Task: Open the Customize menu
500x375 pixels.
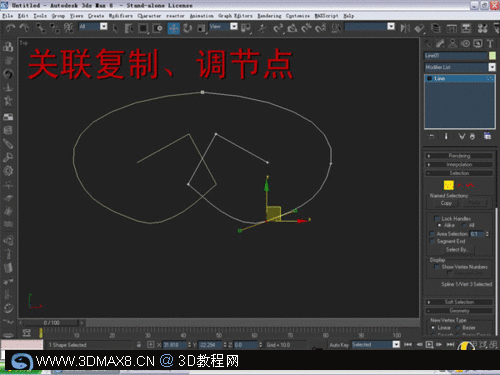Action: [297, 16]
